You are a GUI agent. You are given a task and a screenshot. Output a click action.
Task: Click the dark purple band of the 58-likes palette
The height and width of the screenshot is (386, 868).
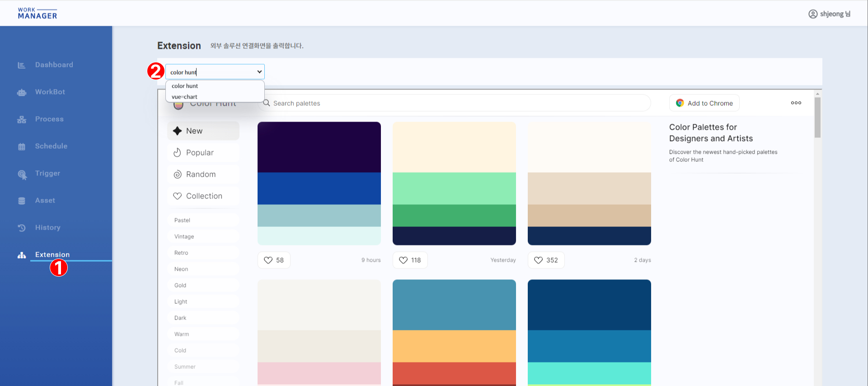click(x=319, y=147)
